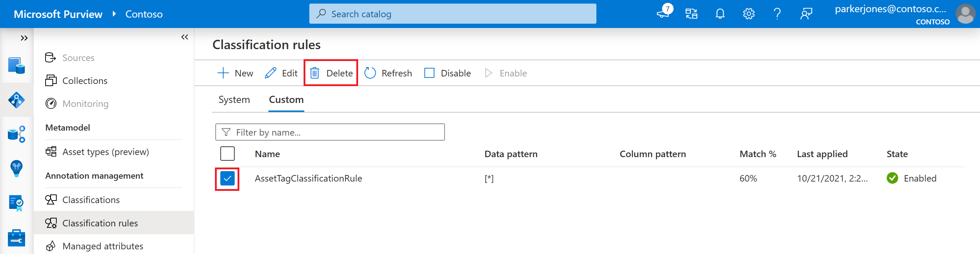
Task: Collapse the side navigation panel
Action: click(184, 37)
